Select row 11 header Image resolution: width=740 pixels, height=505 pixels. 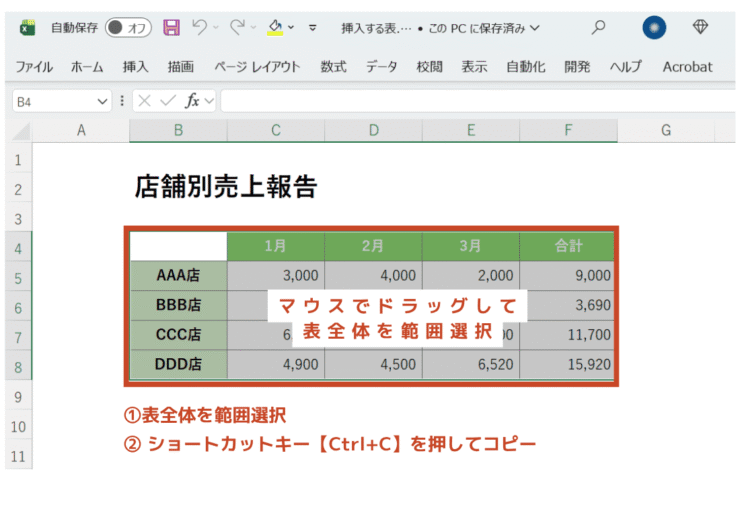[x=18, y=456]
